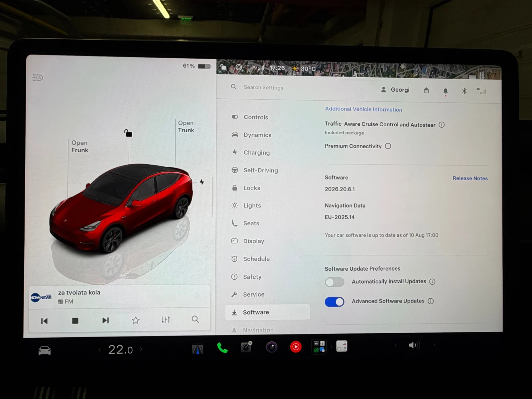Show info for Automatically Install Updates
This screenshot has height=399, width=532.
pyautogui.click(x=432, y=282)
